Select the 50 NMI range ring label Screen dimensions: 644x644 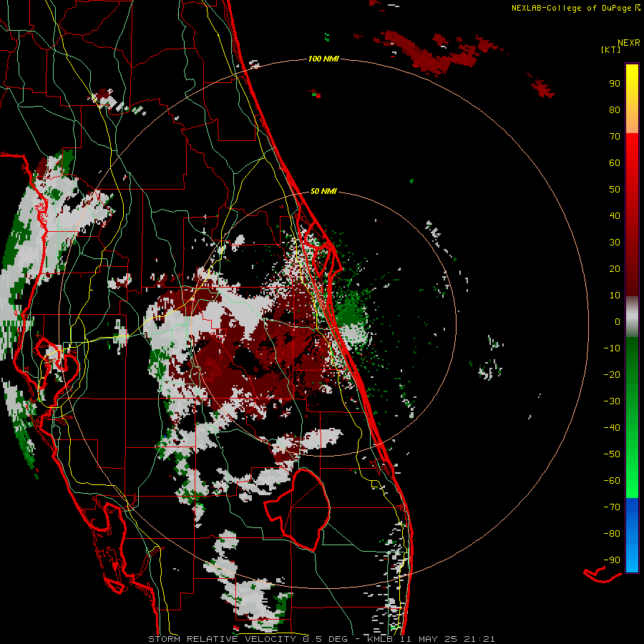point(323,191)
